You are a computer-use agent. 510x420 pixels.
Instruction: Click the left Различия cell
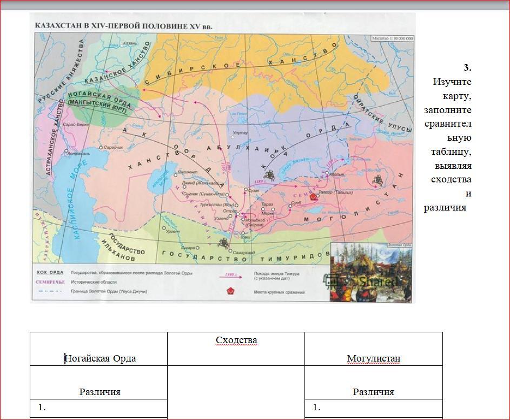(98, 383)
